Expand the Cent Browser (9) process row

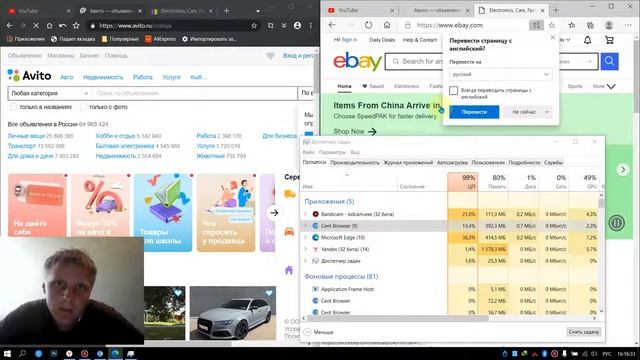click(305, 226)
